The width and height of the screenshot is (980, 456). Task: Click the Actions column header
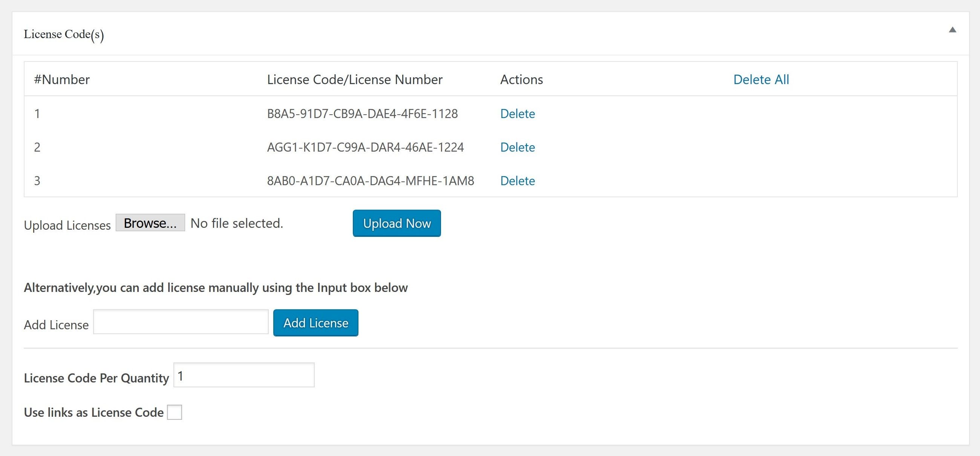[521, 80]
